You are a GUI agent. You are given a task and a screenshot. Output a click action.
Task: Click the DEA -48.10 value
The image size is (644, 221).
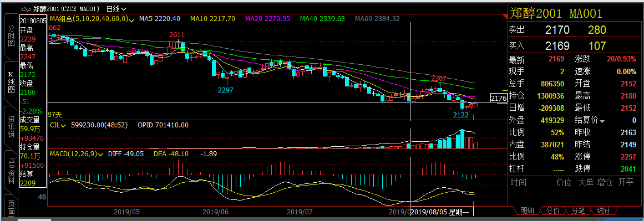171,154
